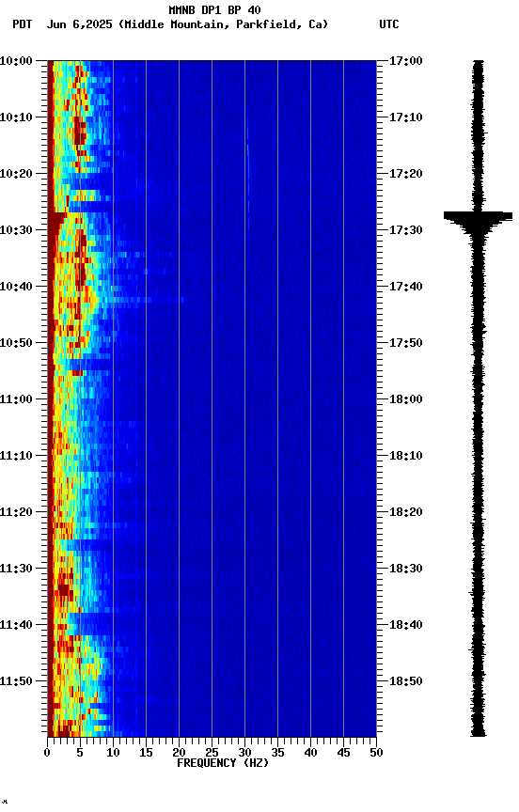Click the '35' frequency axis tick label

click(277, 753)
